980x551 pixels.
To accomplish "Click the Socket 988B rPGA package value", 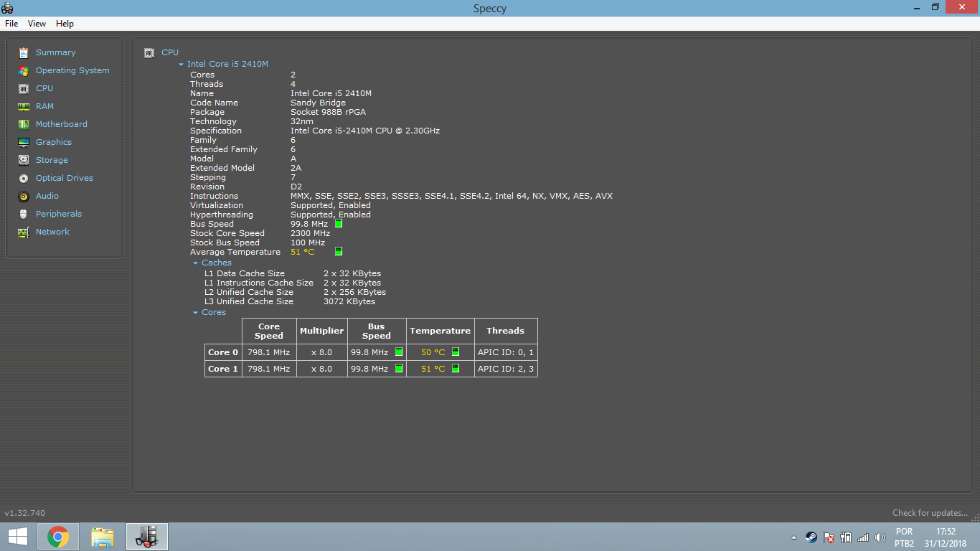I will tap(329, 112).
